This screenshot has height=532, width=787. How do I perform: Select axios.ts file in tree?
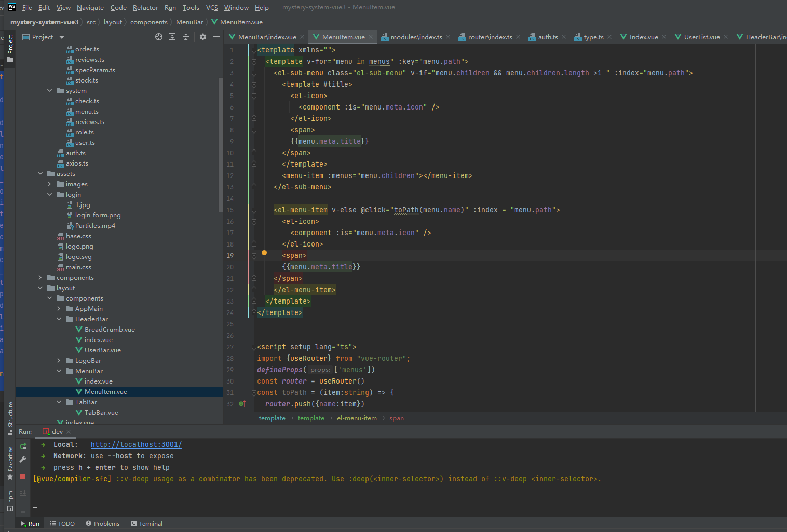[77, 163]
